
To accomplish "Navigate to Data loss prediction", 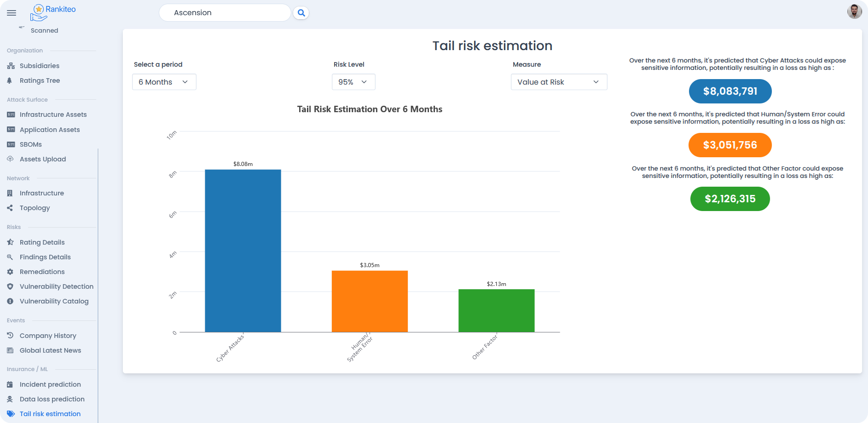I will coord(52,399).
